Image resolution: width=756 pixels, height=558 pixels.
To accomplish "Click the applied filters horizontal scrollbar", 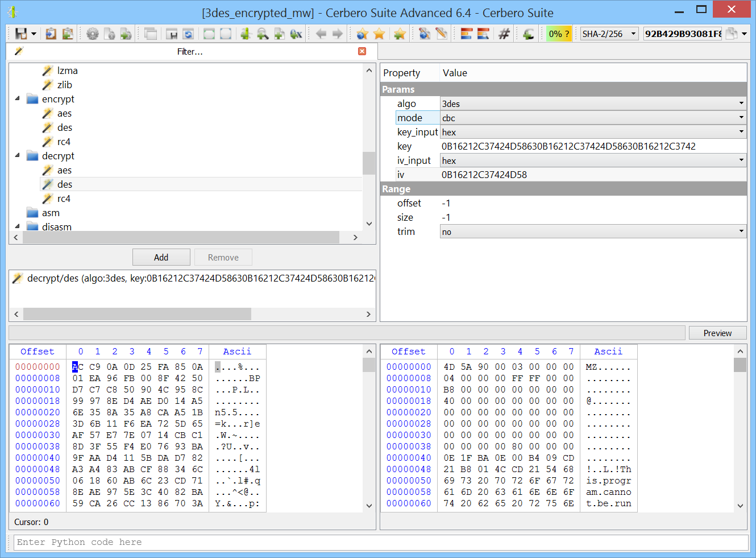I will pos(137,314).
